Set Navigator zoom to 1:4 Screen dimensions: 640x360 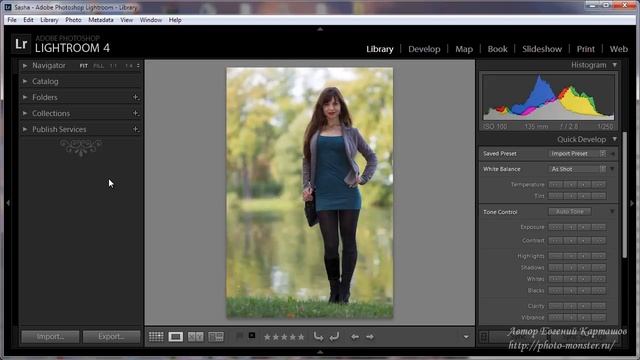(129, 66)
